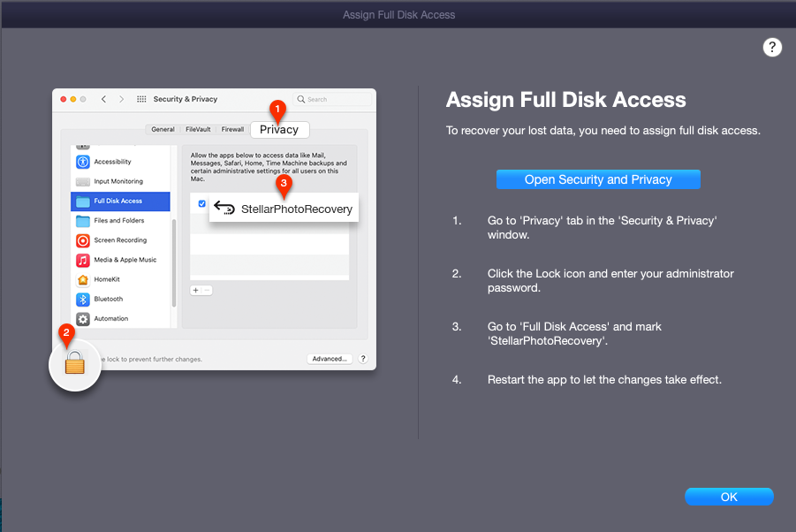This screenshot has height=532, width=796.
Task: Show all preferences with the grid icon
Action: click(x=141, y=99)
